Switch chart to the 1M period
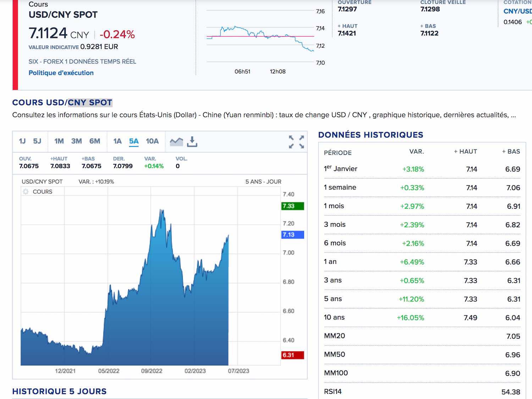Screen dimensions: 532x399 [59, 141]
